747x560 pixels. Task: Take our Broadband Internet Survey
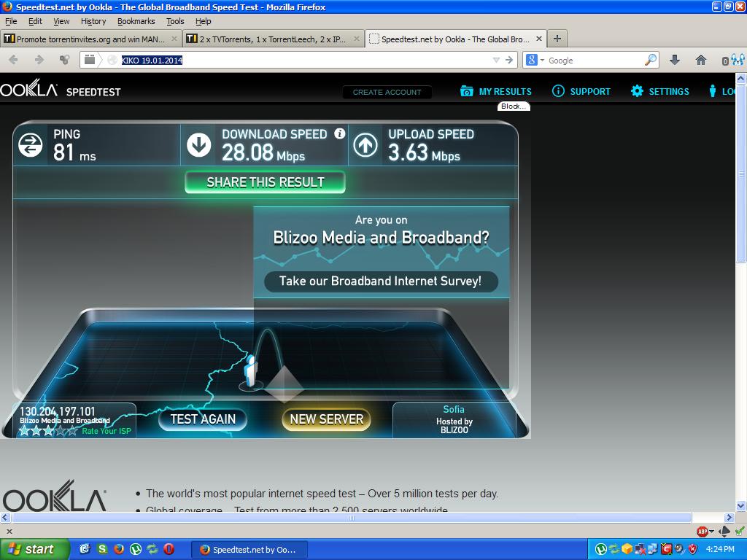click(381, 281)
